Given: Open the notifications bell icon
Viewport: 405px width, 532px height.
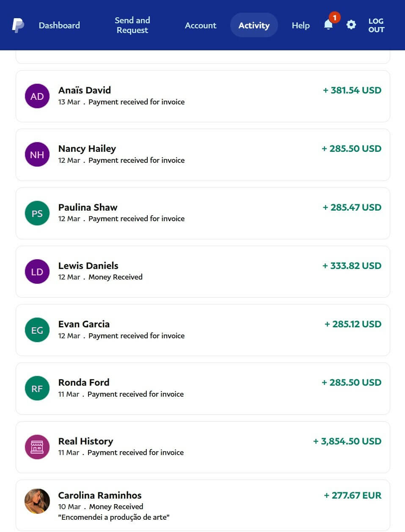Looking at the screenshot, I should click(328, 25).
